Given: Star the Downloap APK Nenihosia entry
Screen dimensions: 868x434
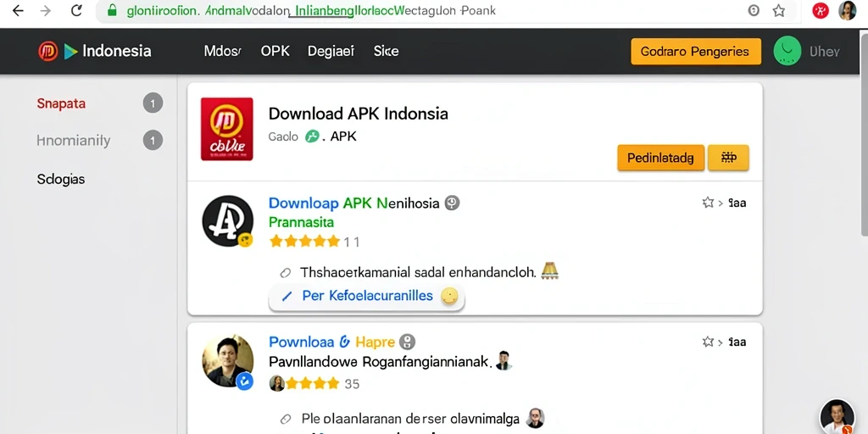Looking at the screenshot, I should tap(708, 203).
